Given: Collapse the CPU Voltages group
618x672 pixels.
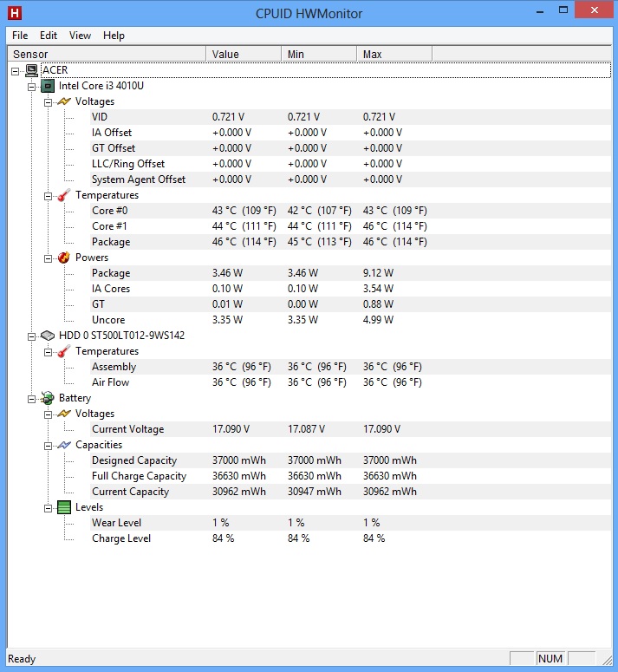Looking at the screenshot, I should pos(48,102).
